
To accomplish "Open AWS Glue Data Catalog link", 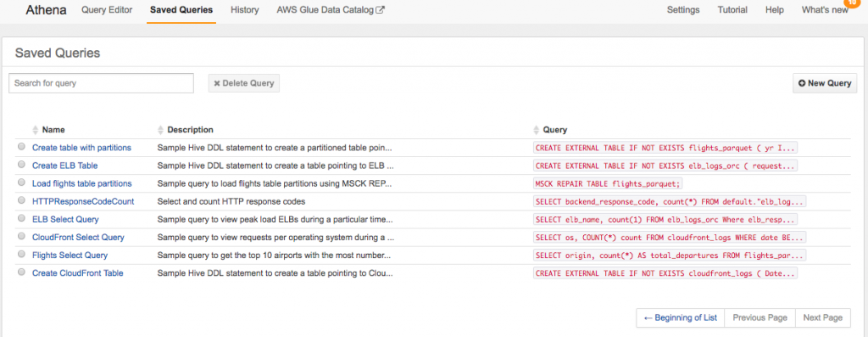I will click(x=331, y=10).
